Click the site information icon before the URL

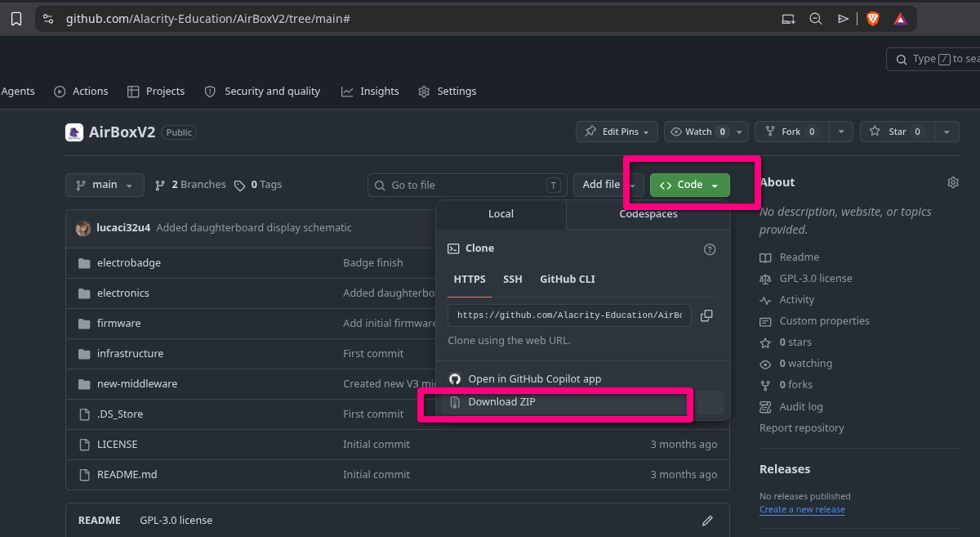48,19
